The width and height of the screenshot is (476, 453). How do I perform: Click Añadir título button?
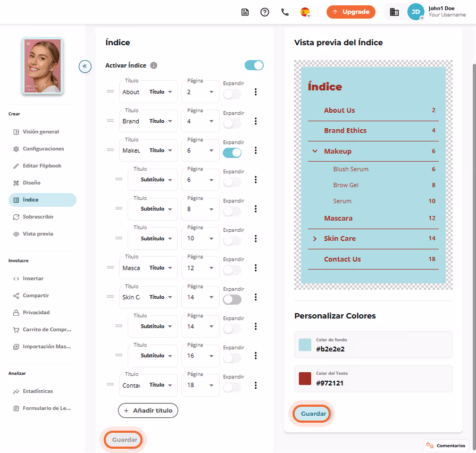click(148, 410)
